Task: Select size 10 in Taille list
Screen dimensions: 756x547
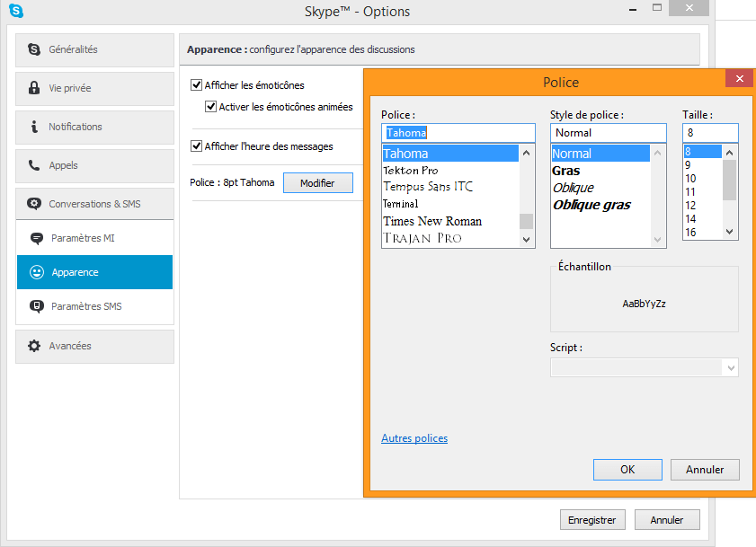Action: click(702, 179)
